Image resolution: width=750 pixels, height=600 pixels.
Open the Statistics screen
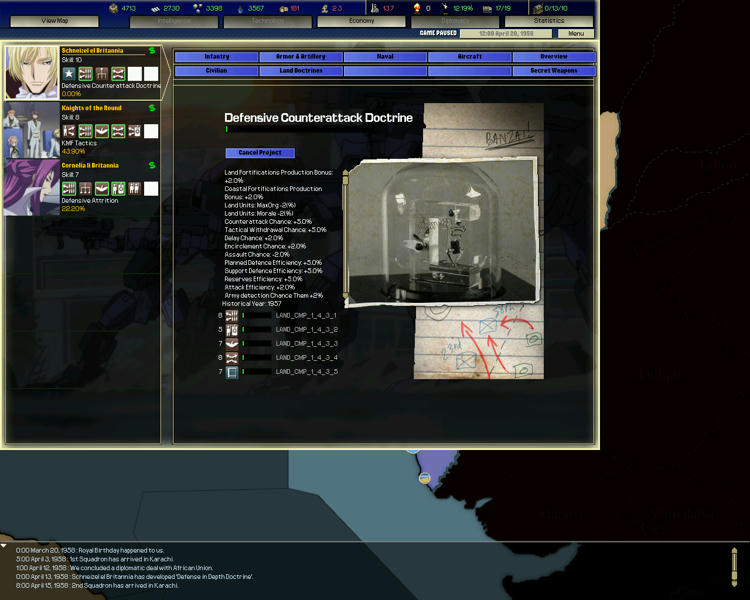click(548, 21)
